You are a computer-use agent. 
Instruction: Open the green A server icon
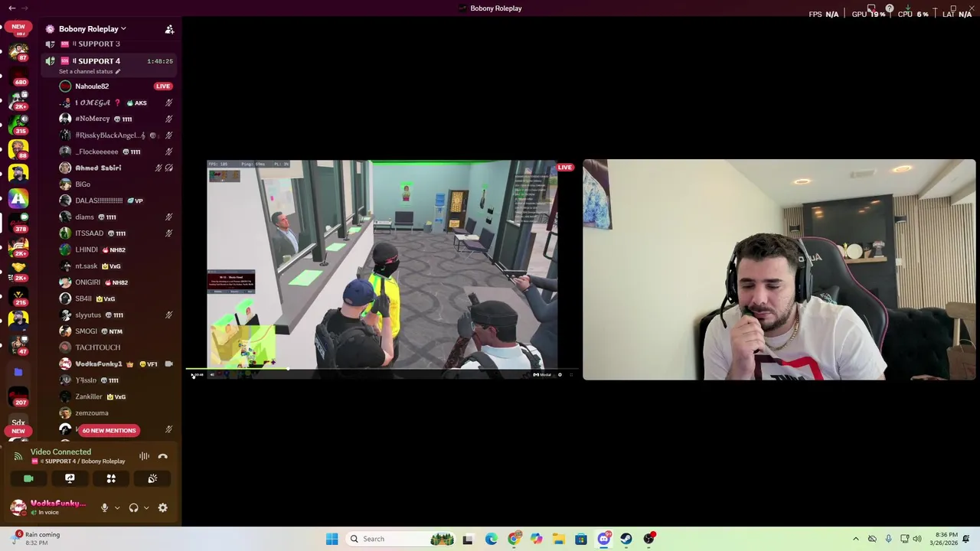point(18,199)
